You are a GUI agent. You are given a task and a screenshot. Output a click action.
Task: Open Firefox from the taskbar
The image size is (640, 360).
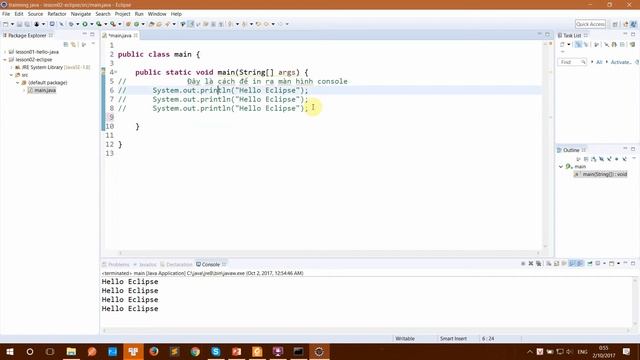[153, 351]
